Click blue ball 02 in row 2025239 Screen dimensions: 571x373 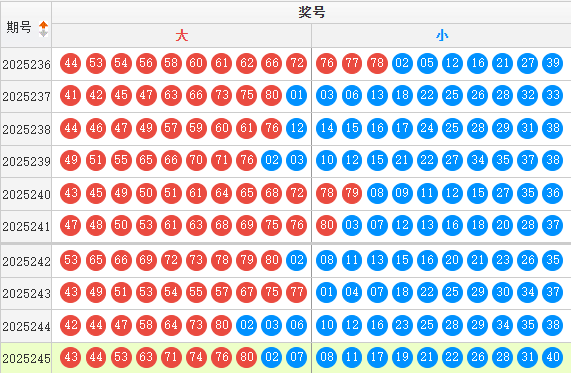[272, 160]
